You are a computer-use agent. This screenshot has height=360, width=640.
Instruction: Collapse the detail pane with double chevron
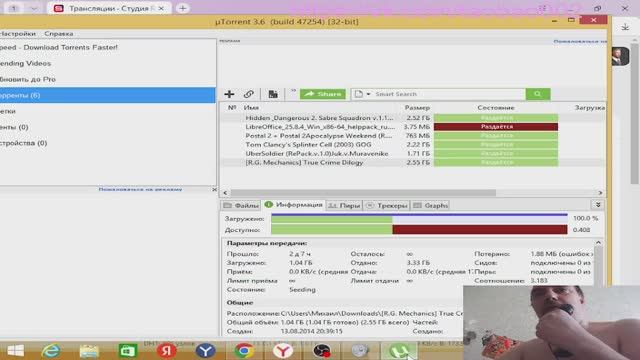598,205
